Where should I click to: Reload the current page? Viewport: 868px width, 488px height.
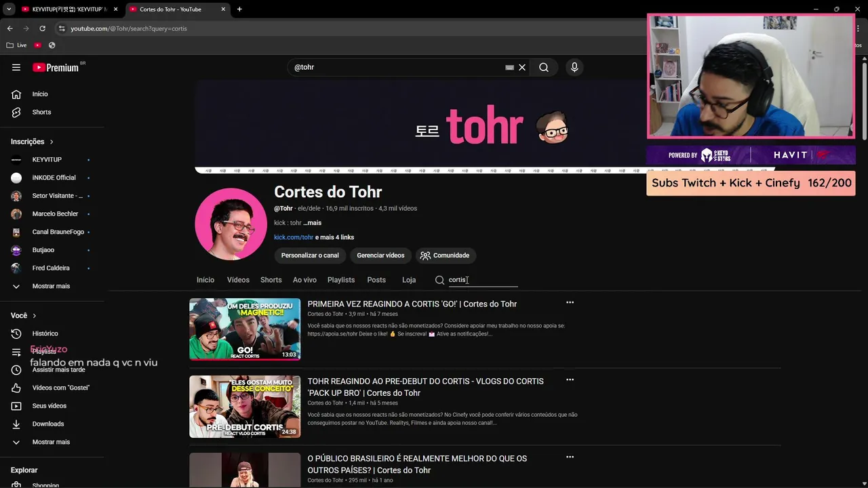point(42,28)
